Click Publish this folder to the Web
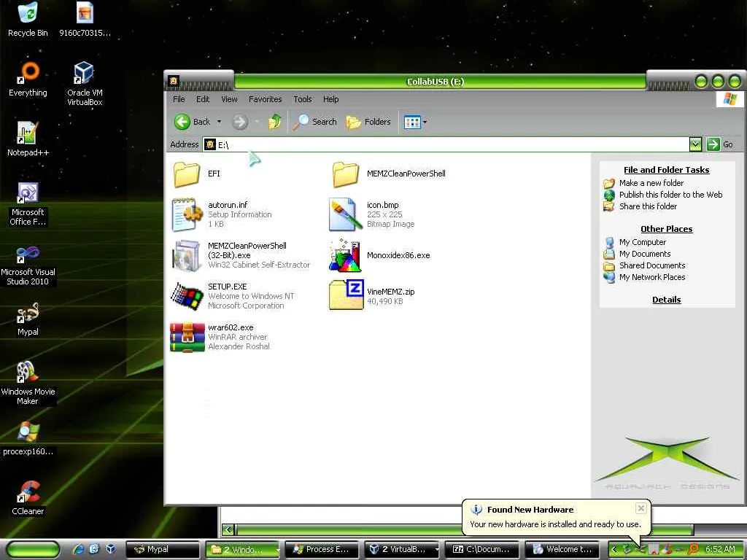This screenshot has width=747, height=560. pyautogui.click(x=670, y=195)
